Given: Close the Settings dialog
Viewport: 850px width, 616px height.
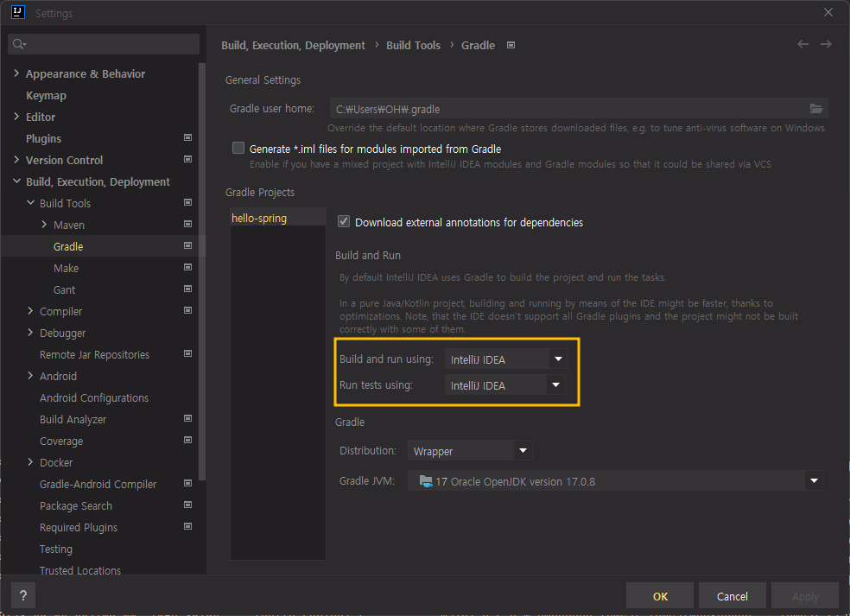Looking at the screenshot, I should point(828,12).
